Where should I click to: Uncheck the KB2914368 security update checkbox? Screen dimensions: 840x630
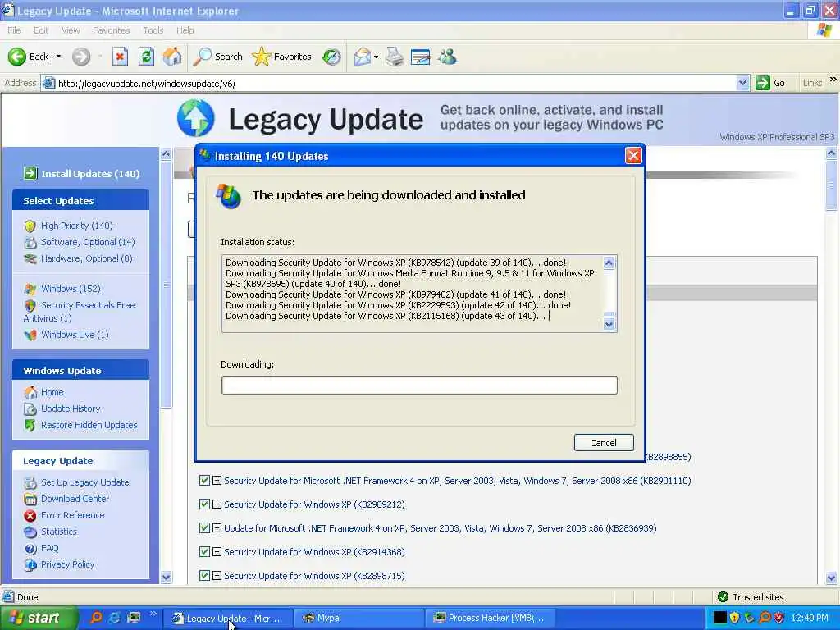tap(204, 551)
